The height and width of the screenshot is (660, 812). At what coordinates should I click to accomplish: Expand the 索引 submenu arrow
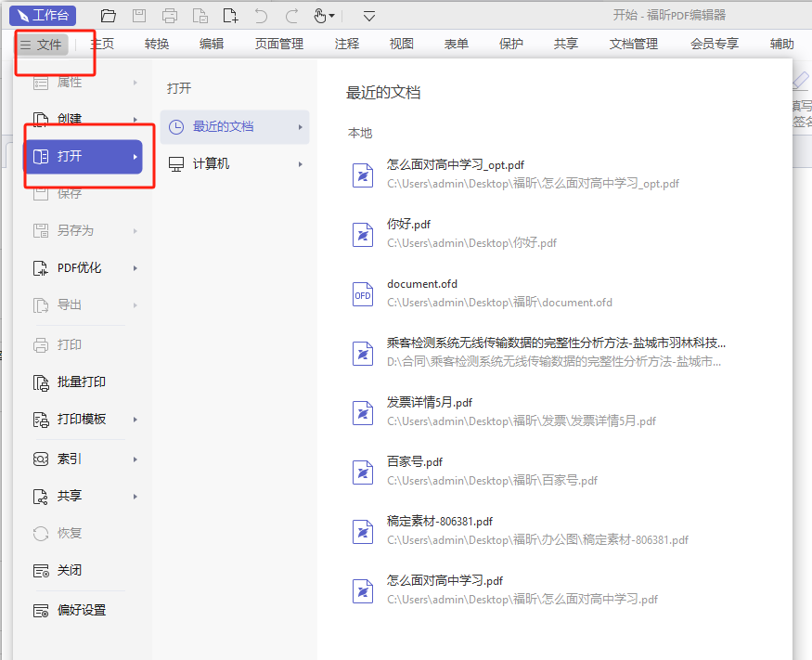(135, 459)
